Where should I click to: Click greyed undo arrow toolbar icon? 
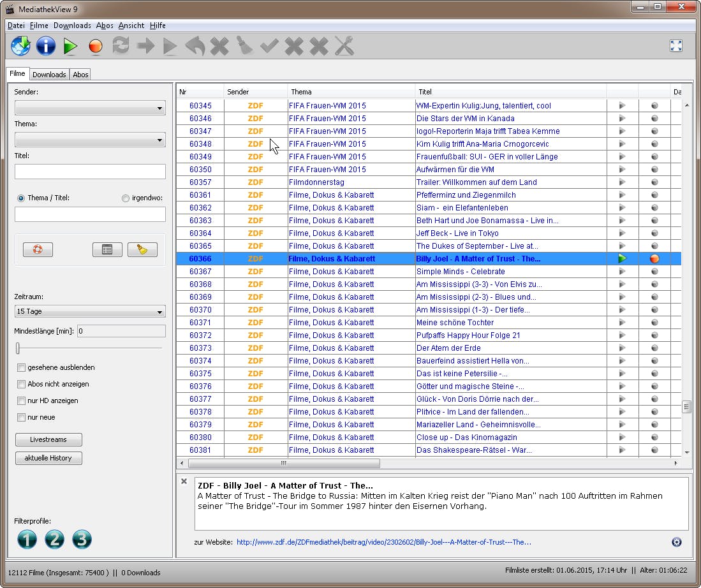coord(195,46)
